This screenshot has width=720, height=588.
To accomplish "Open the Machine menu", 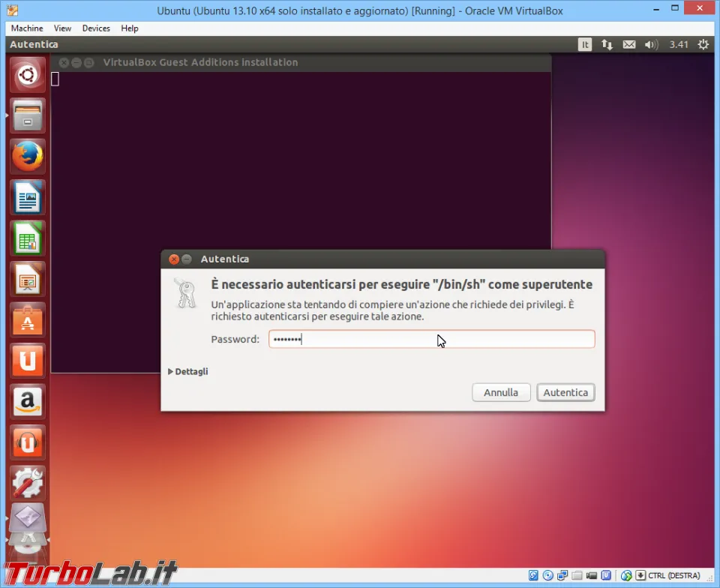I will (27, 28).
